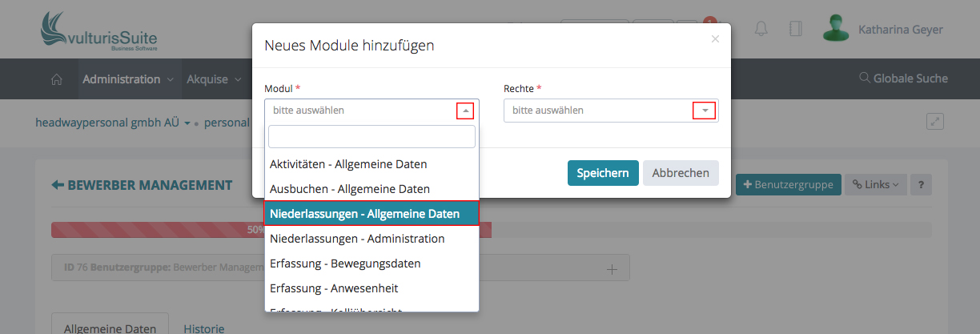Switch to the Historie tab

(x=203, y=328)
